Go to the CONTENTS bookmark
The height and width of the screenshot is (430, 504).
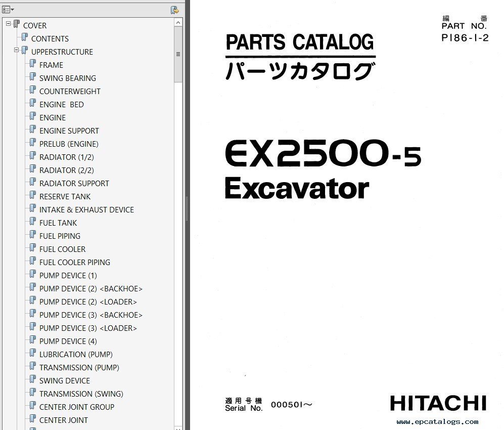(50, 38)
